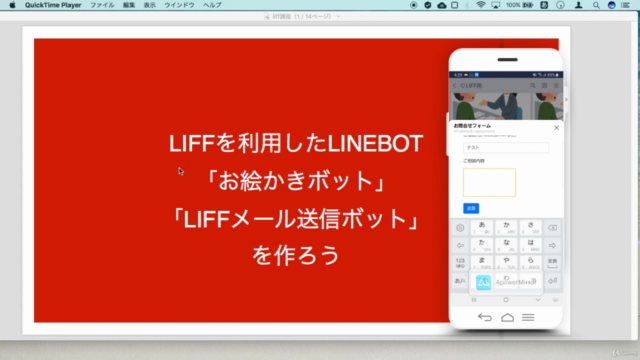Tap the た key on keyboard
This screenshot has height=360, width=640.
tap(482, 245)
